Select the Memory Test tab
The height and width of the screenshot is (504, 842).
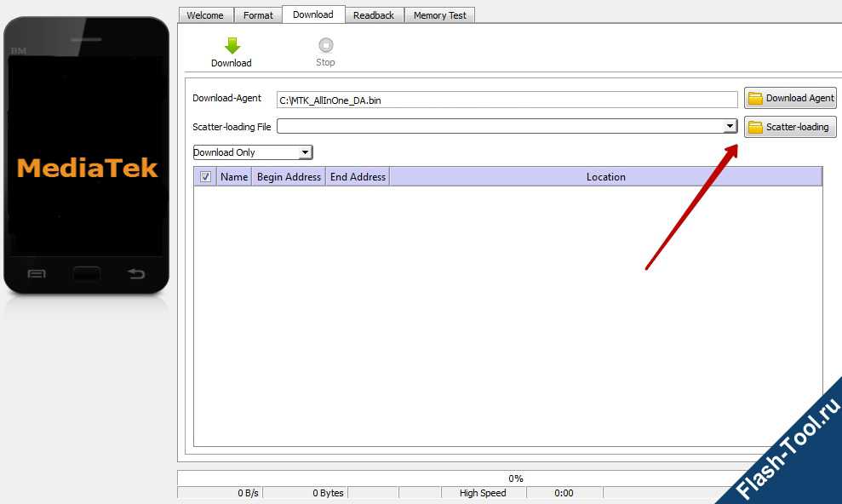coord(439,15)
